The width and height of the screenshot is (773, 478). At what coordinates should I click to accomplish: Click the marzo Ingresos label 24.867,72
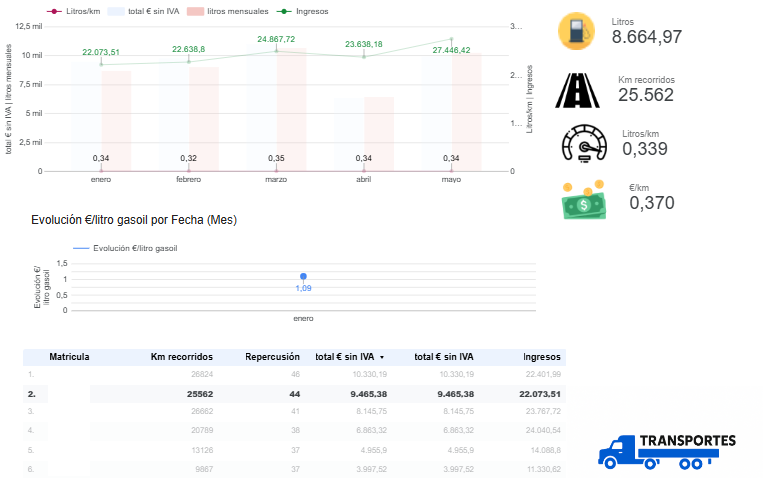[276, 39]
